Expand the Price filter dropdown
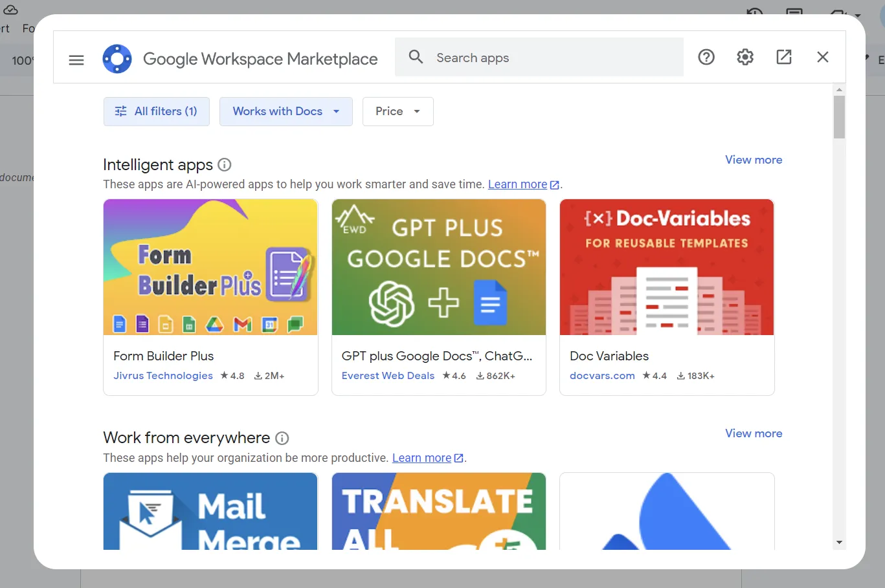The width and height of the screenshot is (885, 588). (398, 111)
